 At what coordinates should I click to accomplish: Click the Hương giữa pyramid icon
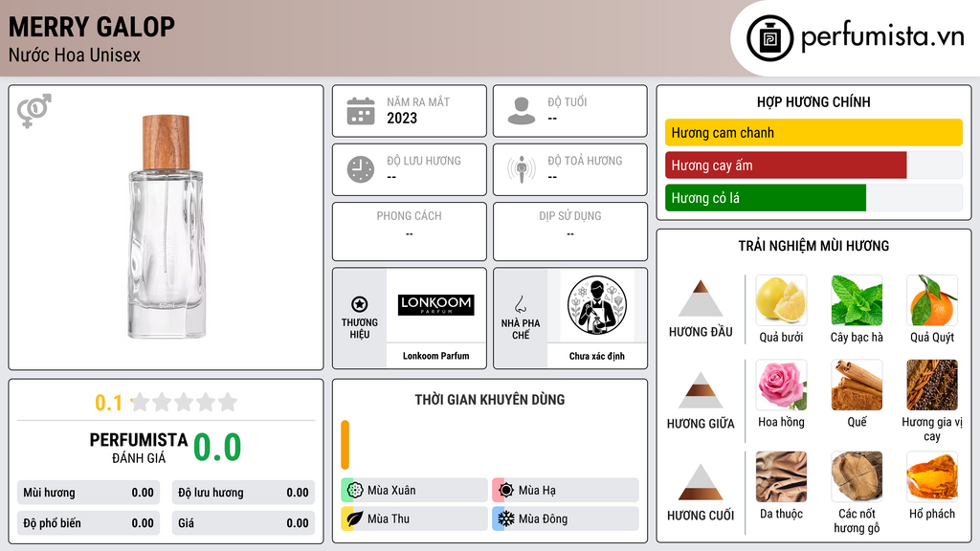(x=701, y=390)
